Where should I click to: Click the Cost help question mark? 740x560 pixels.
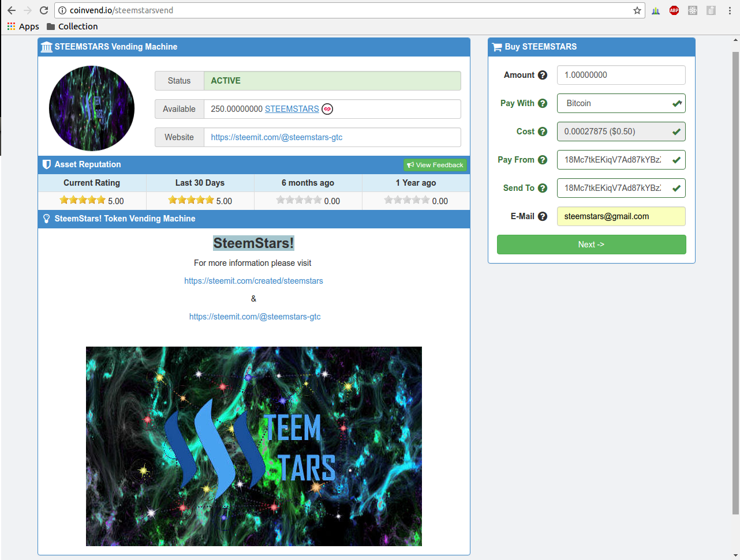(543, 131)
